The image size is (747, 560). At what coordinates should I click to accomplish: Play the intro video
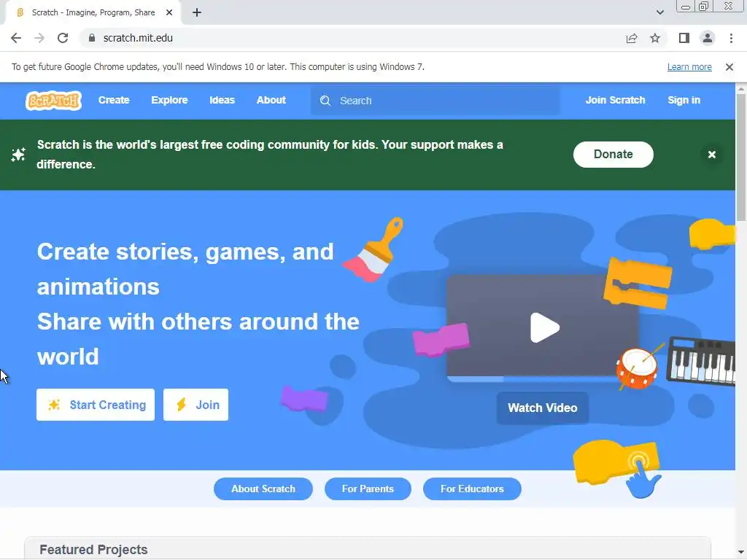(544, 327)
